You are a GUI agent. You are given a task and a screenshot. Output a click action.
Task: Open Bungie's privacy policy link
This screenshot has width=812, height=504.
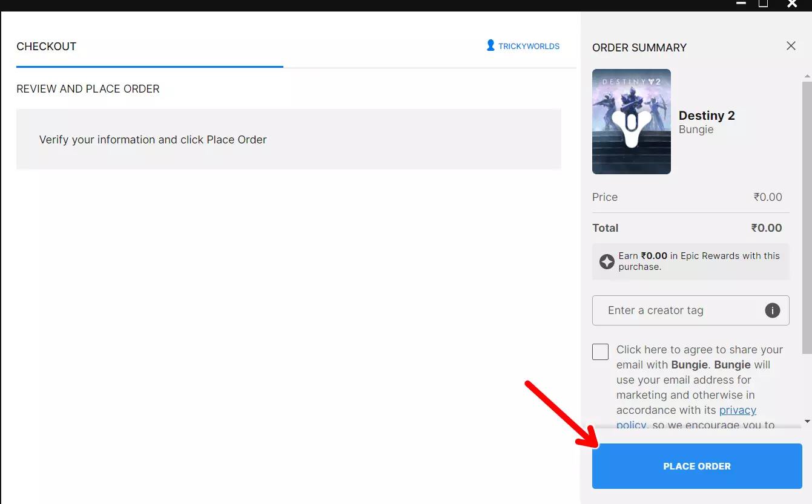[738, 410]
